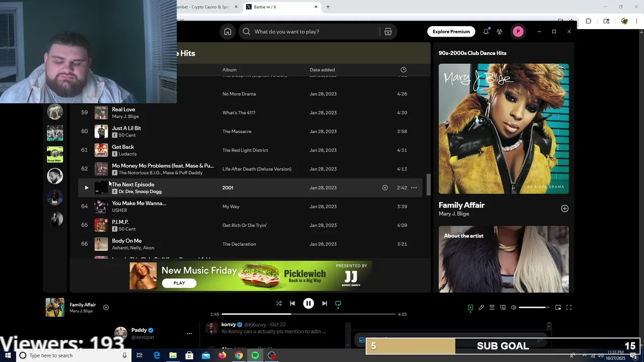Open Task View on the taskbar

(139, 355)
